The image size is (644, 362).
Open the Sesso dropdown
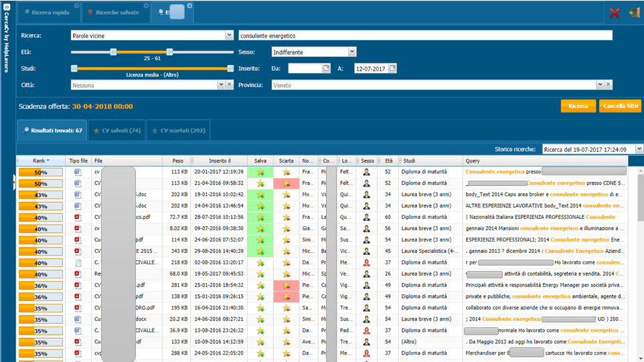(x=351, y=52)
